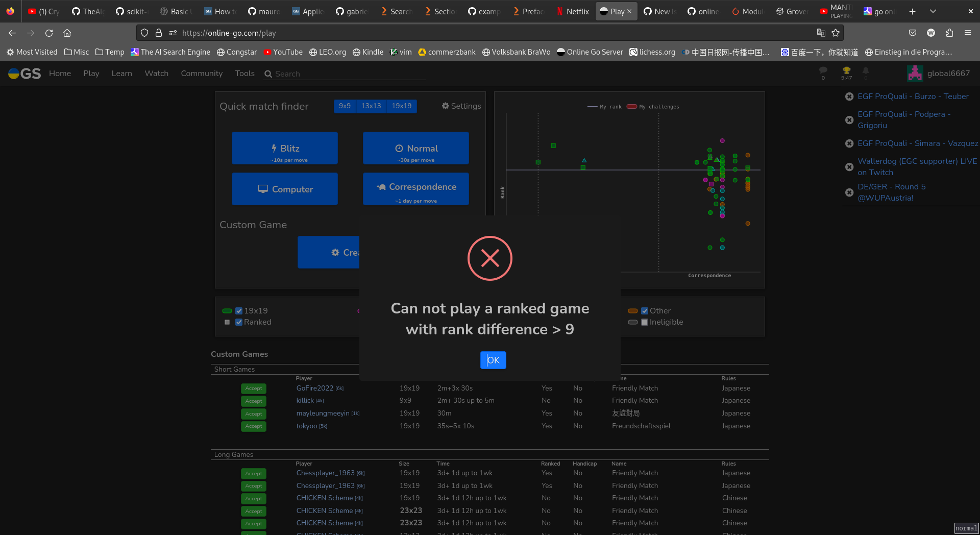Open the notifications bell icon
This screenshot has width=980, height=535.
tap(866, 71)
